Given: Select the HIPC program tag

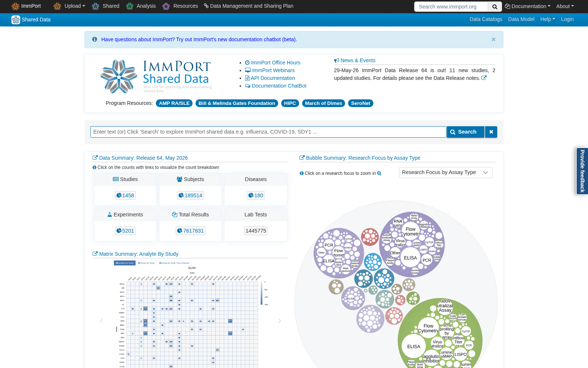Looking at the screenshot, I should point(290,103).
